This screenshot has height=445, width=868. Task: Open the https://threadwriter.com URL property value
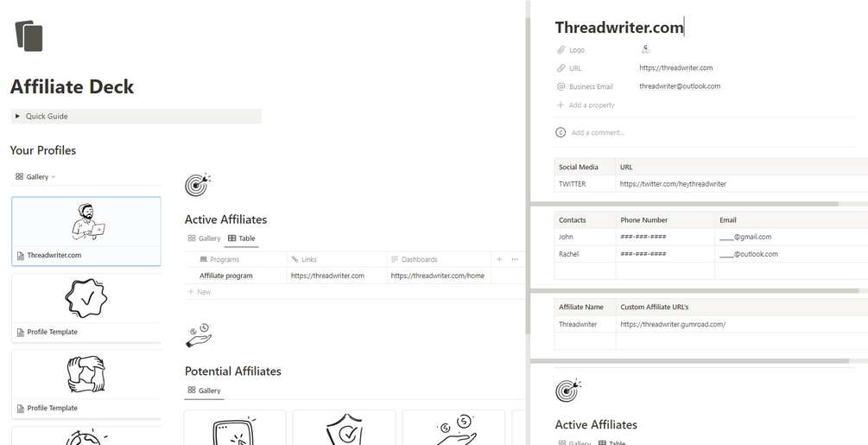(676, 68)
